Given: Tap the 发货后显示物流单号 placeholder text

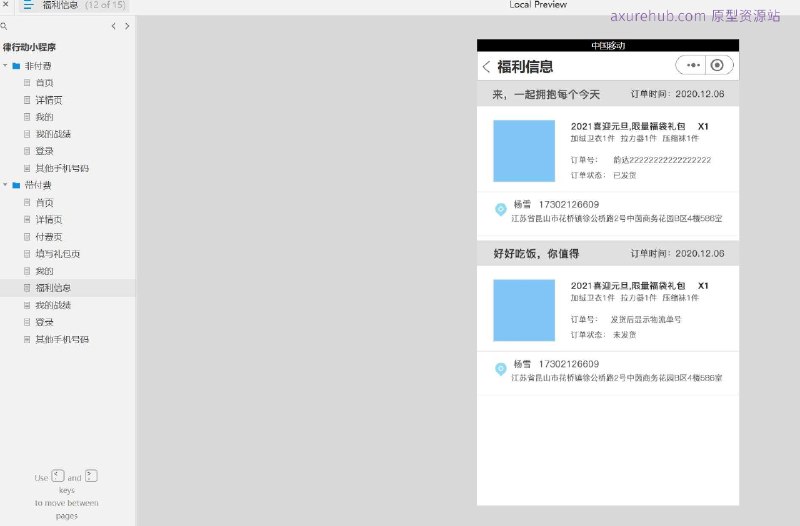Looking at the screenshot, I should pos(646,319).
